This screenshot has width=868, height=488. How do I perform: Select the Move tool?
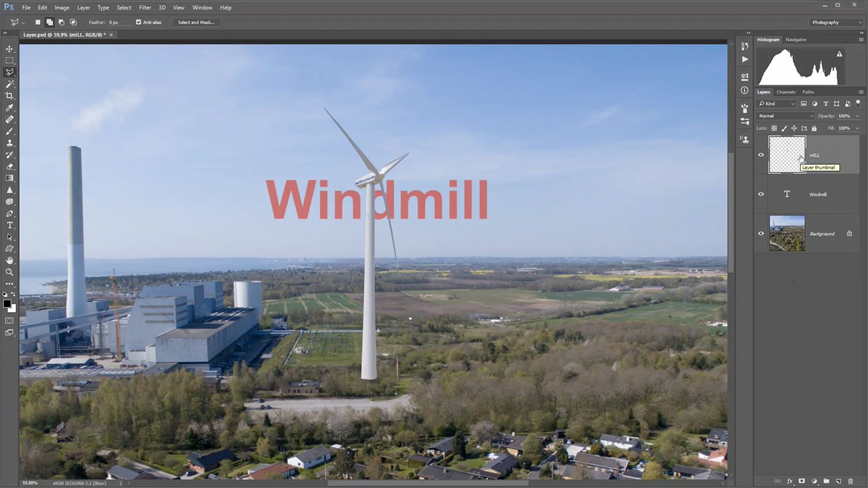click(9, 49)
